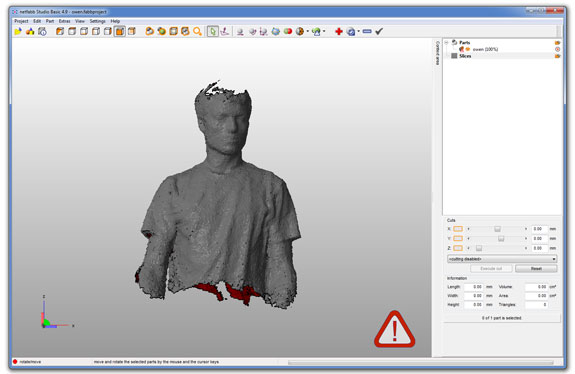Screen dimensions: 575x374
Task: Open dropdown arrow beside blue round icon
Action: click(358, 32)
